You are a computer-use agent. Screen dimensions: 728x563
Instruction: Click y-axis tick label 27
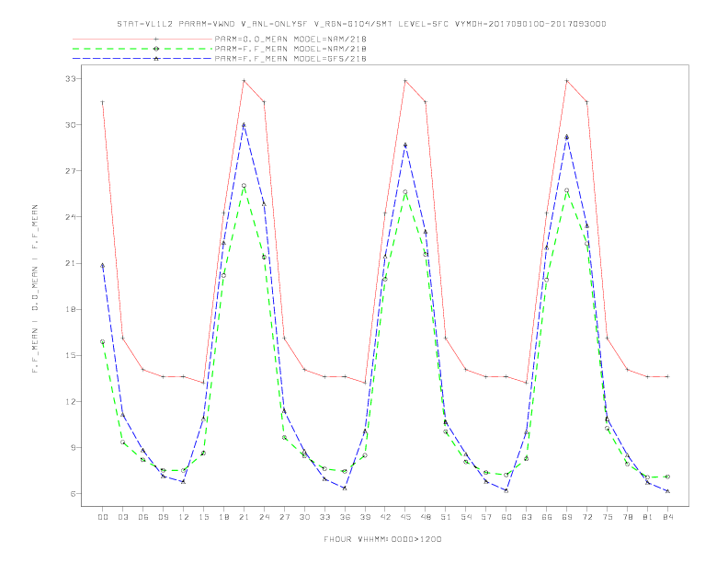[70, 171]
